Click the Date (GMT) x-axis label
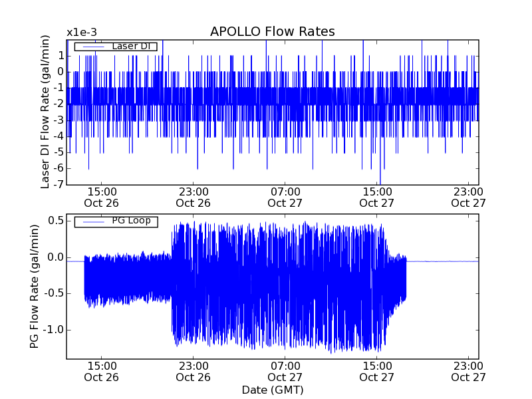Screen dimensions: 532x399 pyautogui.click(x=272, y=389)
